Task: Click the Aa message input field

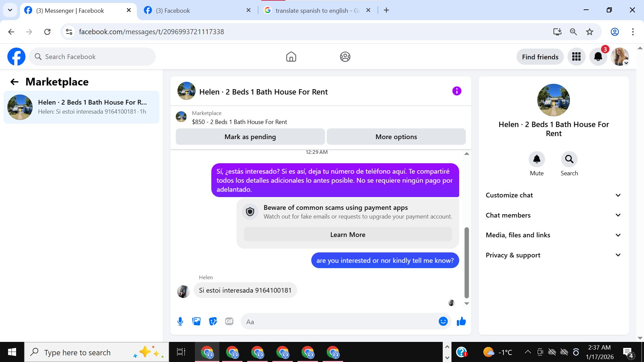Action: click(x=339, y=322)
